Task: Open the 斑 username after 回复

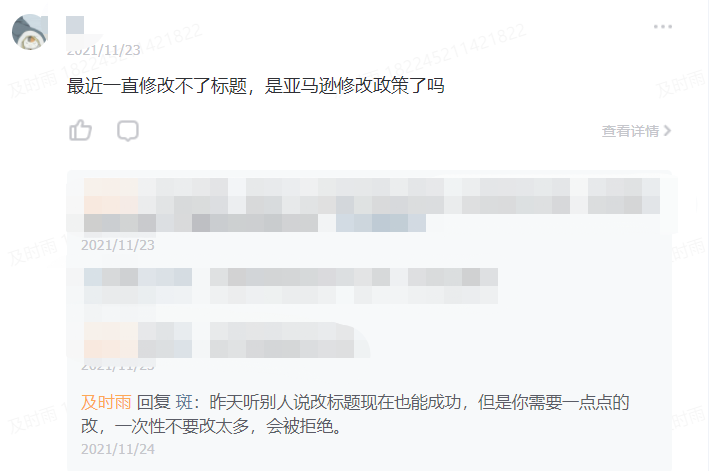Action: [x=184, y=402]
